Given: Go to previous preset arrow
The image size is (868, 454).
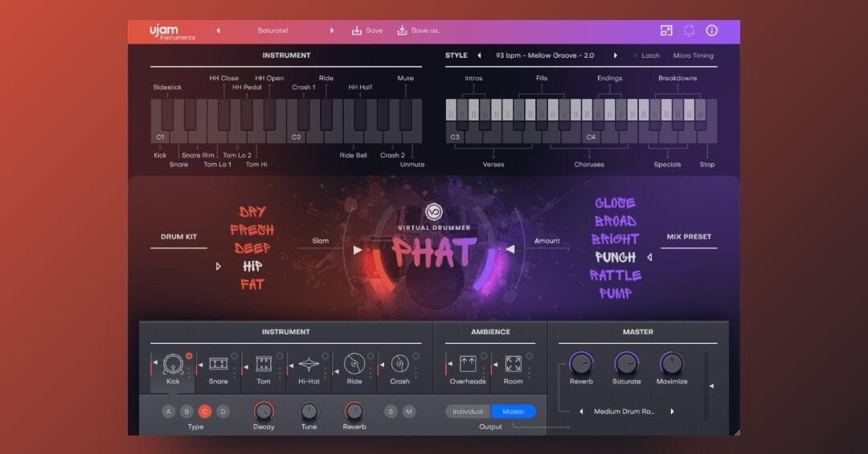Looking at the screenshot, I should point(218,31).
